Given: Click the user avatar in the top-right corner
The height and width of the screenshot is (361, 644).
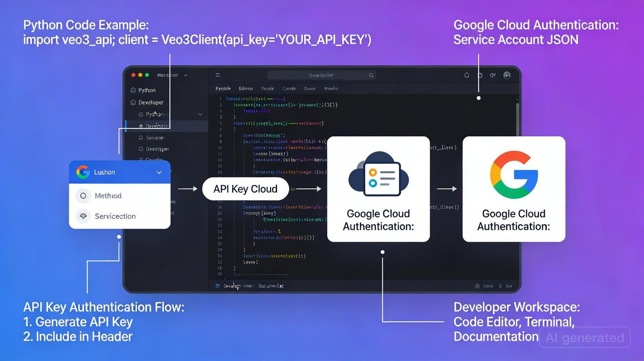Looking at the screenshot, I should coord(507,75).
